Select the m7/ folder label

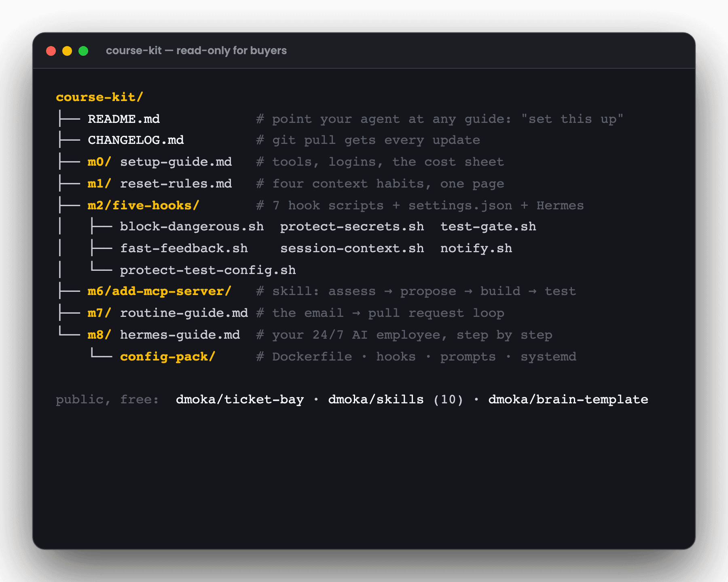click(x=99, y=313)
